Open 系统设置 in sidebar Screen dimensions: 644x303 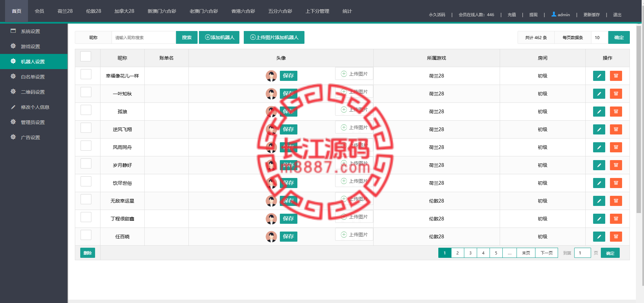[x=34, y=31]
